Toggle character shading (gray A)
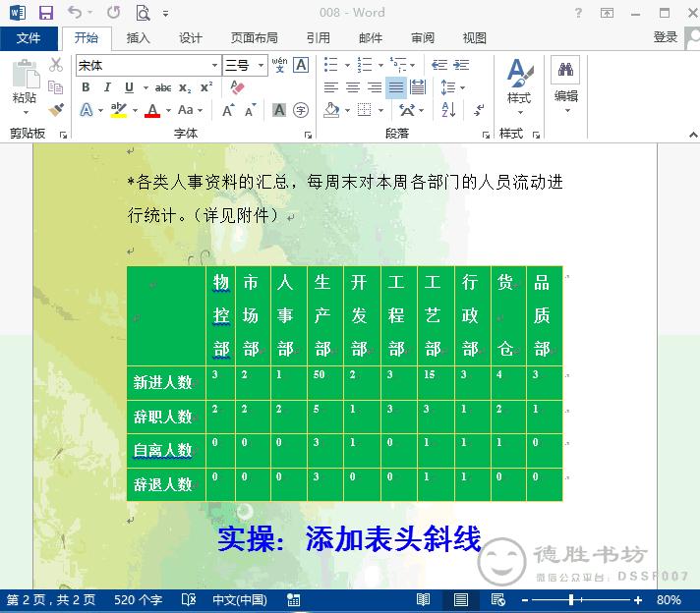Screen dimensions: 700x613 (279, 110)
